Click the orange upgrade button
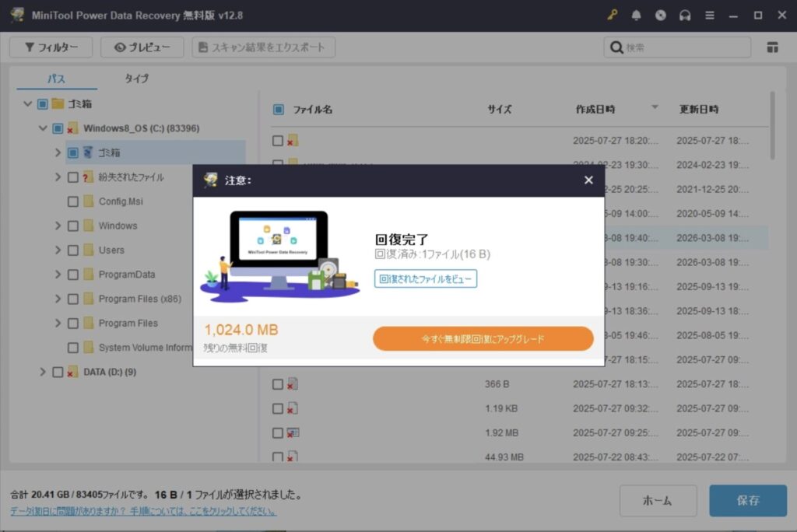 tap(483, 339)
